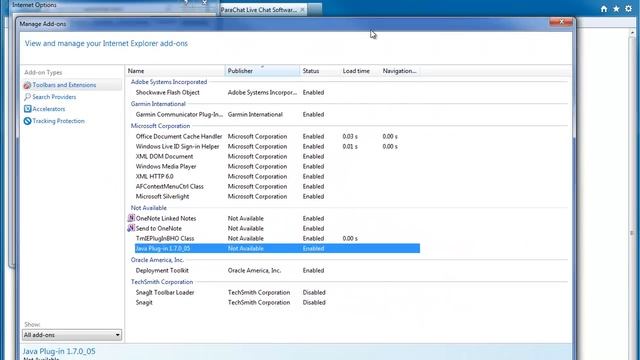The width and height of the screenshot is (640, 360).
Task: Open a new tab in Internet Explorer
Action: tap(315, 10)
